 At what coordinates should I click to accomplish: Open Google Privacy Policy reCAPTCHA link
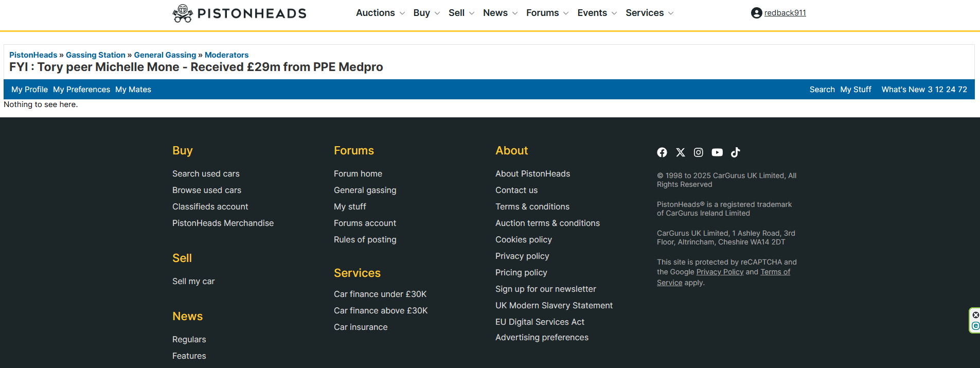click(x=720, y=272)
